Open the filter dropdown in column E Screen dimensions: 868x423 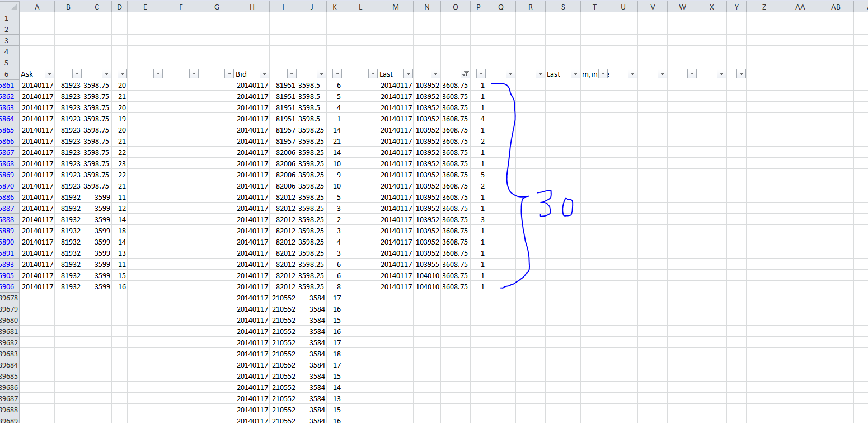[x=158, y=74]
